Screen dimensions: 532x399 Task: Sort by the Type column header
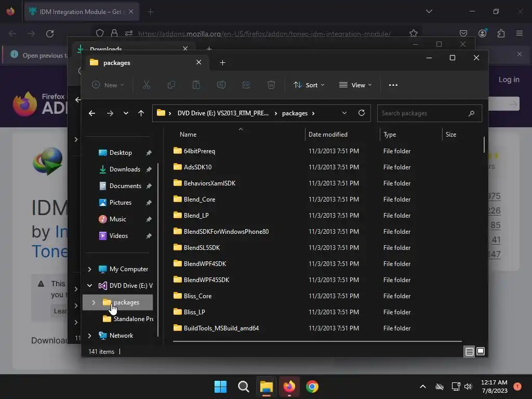point(390,135)
